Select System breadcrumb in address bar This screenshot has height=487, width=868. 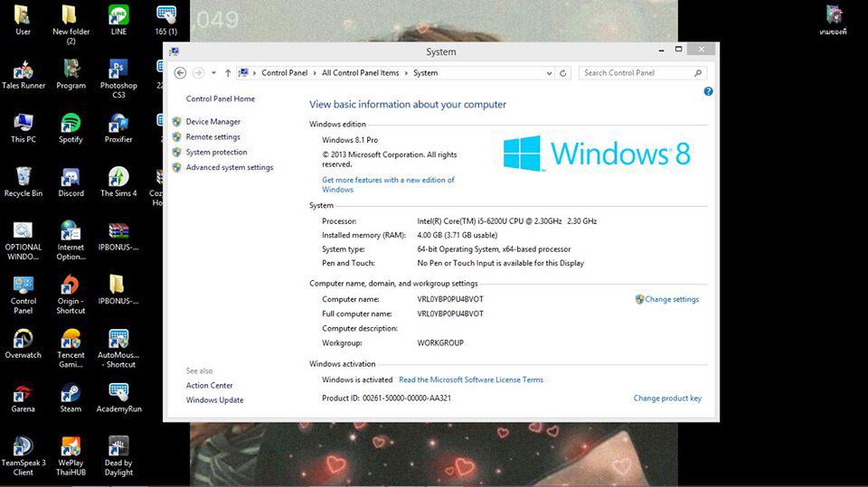pos(425,73)
